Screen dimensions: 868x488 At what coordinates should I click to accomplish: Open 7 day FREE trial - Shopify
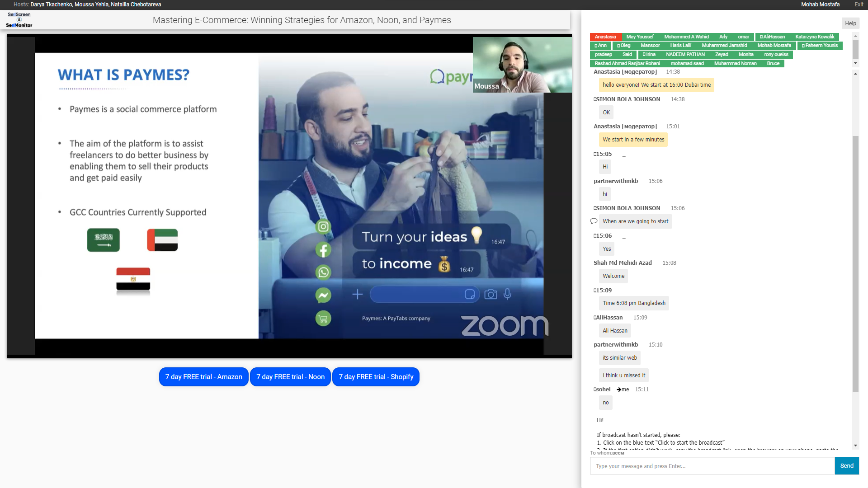376,377
